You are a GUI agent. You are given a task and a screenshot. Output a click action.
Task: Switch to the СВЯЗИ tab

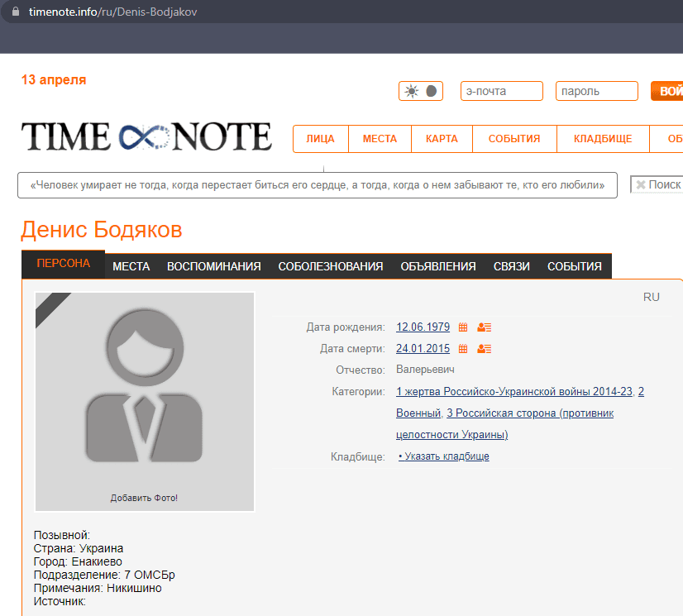[511, 266]
